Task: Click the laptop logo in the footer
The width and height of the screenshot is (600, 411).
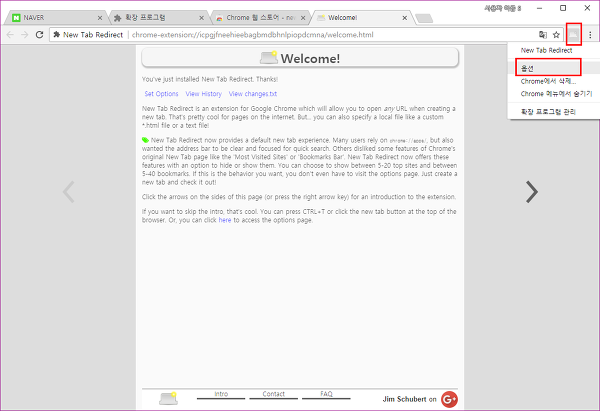Action: [x=168, y=398]
